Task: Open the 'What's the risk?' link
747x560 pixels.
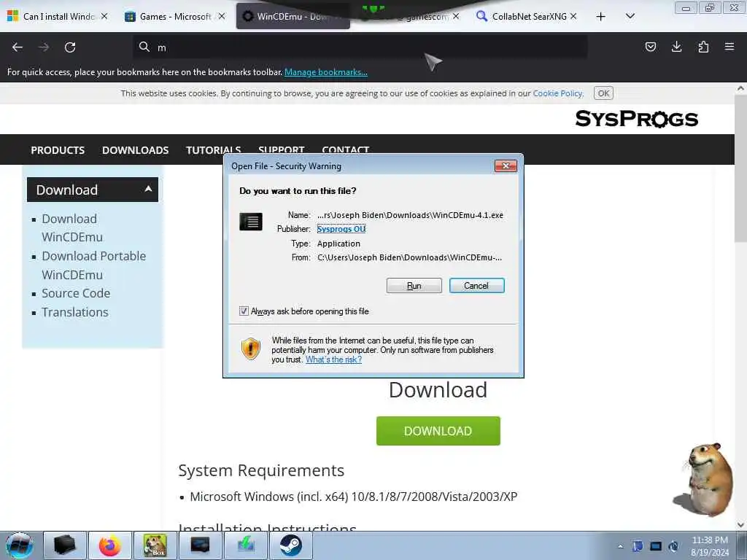Action: click(333, 359)
